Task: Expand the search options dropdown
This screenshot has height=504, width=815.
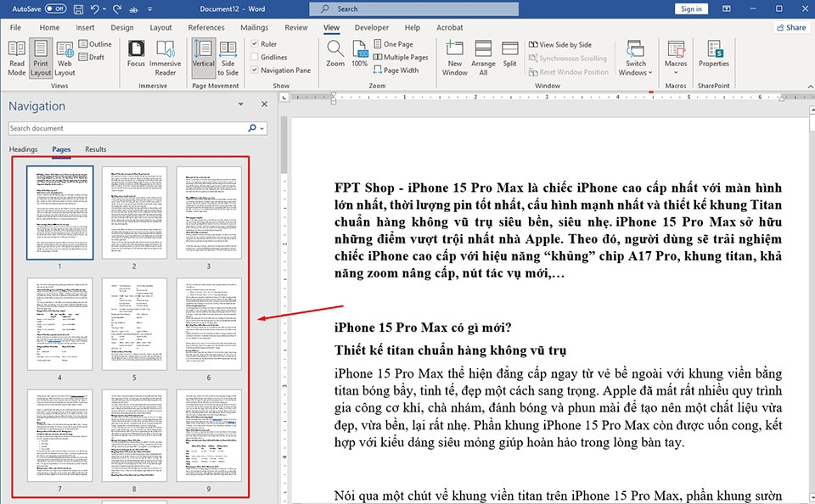Action: tap(262, 128)
